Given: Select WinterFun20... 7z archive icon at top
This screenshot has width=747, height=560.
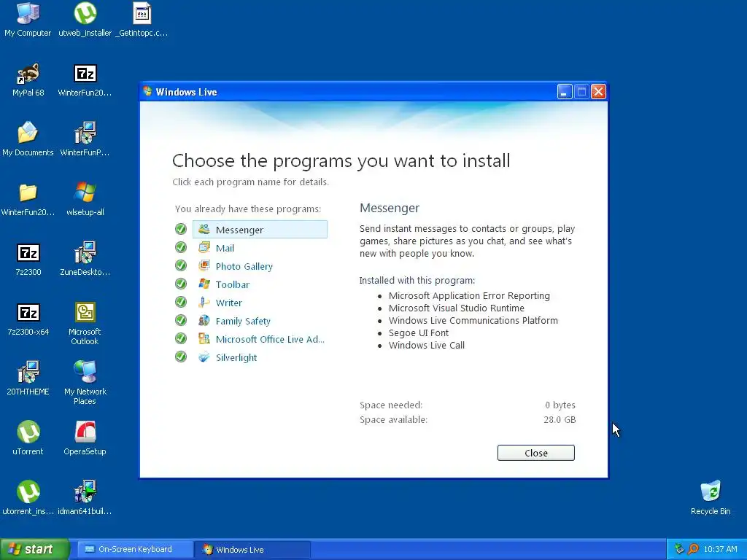Looking at the screenshot, I should [85, 79].
